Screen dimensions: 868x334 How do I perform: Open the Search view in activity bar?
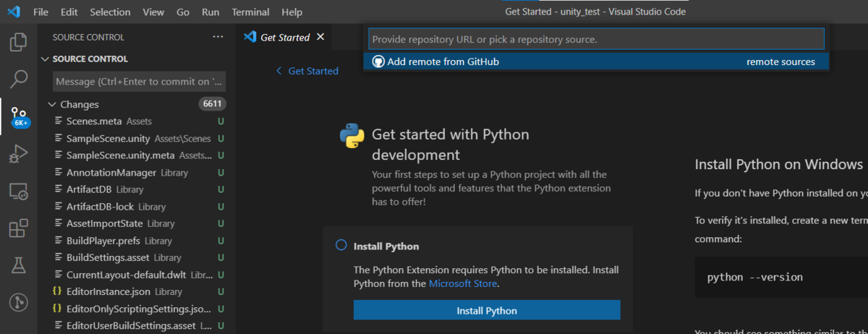tap(18, 78)
